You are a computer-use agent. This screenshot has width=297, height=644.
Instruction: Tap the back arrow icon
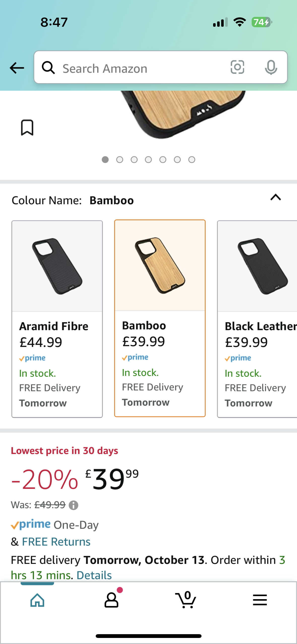pyautogui.click(x=17, y=68)
